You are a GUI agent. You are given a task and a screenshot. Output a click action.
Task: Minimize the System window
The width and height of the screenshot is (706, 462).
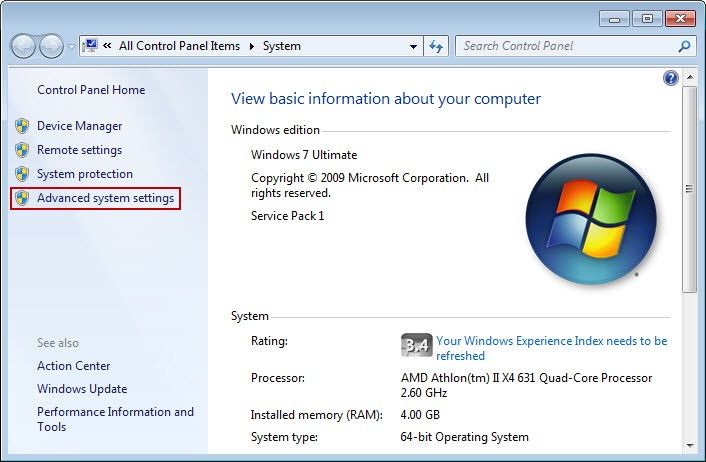coord(614,19)
